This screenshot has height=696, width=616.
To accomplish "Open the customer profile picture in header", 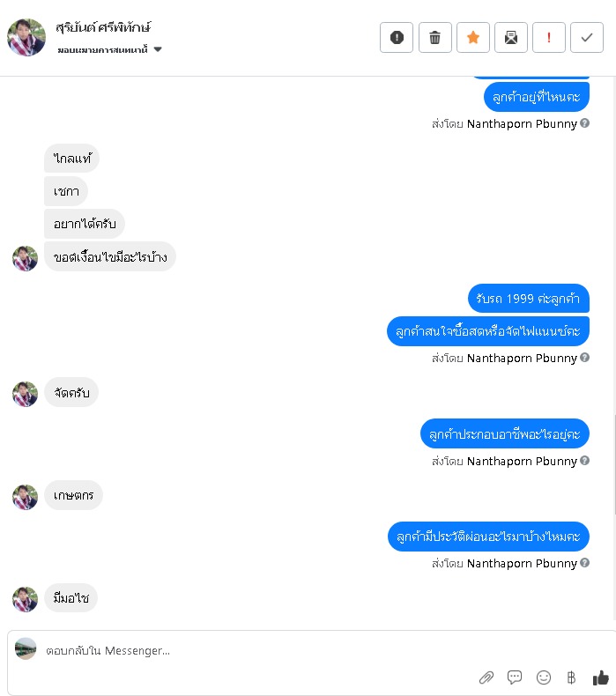I will pos(26,37).
